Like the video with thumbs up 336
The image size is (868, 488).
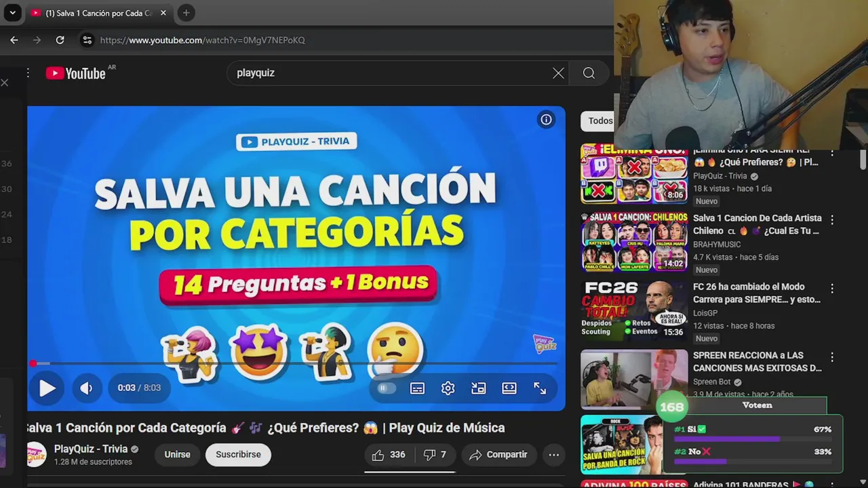click(389, 455)
